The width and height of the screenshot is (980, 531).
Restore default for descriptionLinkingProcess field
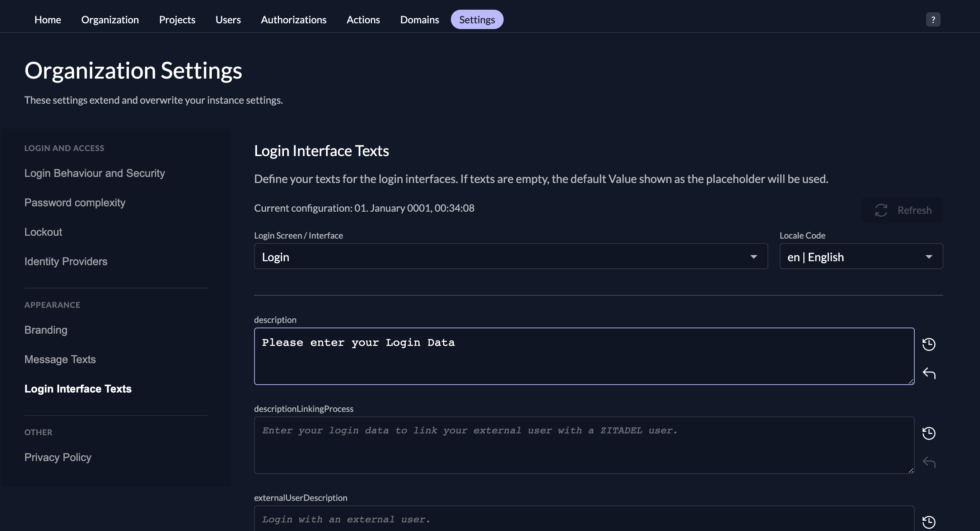click(x=929, y=433)
